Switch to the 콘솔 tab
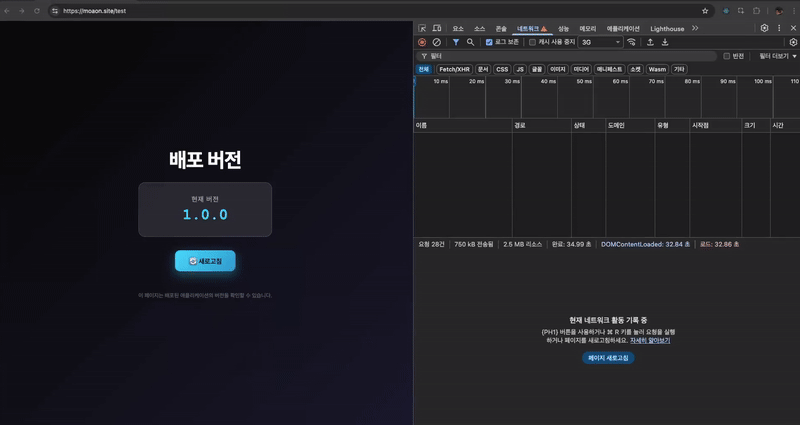The height and width of the screenshot is (425, 800). (501, 29)
